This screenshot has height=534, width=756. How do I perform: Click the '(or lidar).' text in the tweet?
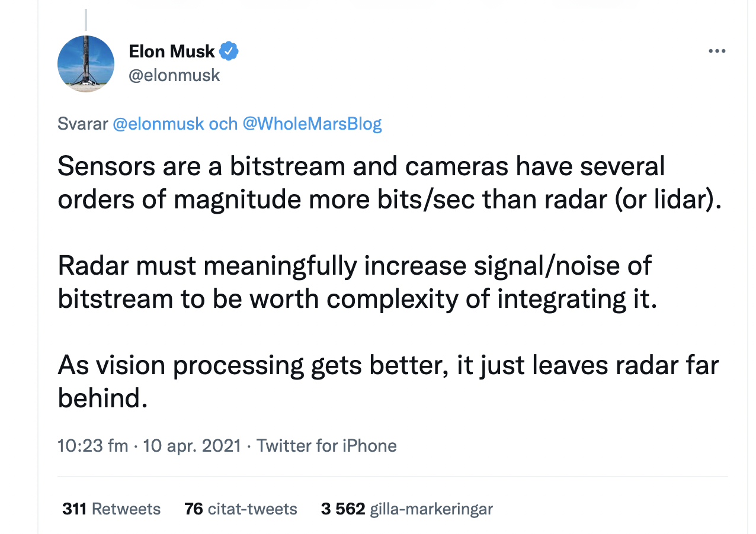[668, 200]
